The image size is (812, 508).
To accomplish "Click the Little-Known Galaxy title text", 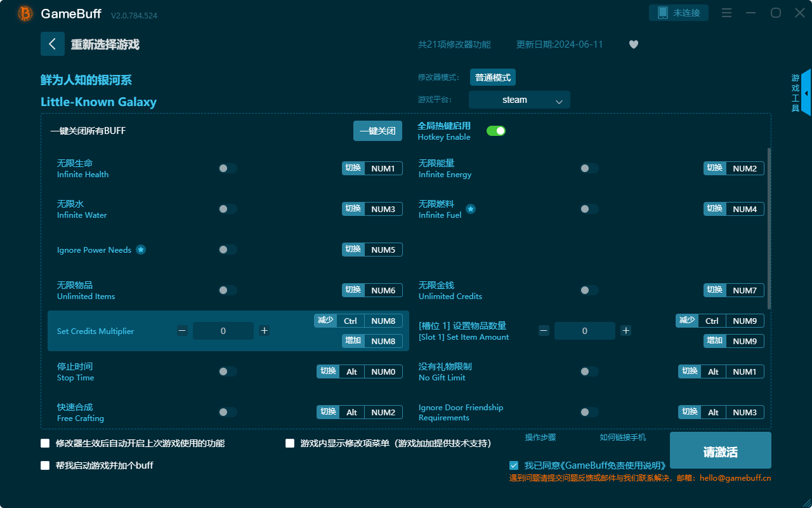I will pos(98,102).
